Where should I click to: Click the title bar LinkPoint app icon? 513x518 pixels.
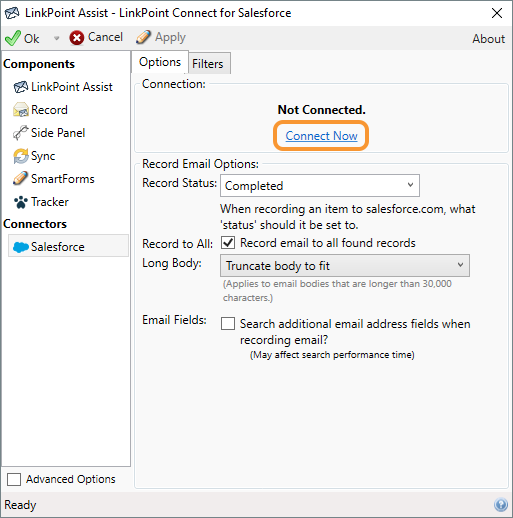pos(12,13)
